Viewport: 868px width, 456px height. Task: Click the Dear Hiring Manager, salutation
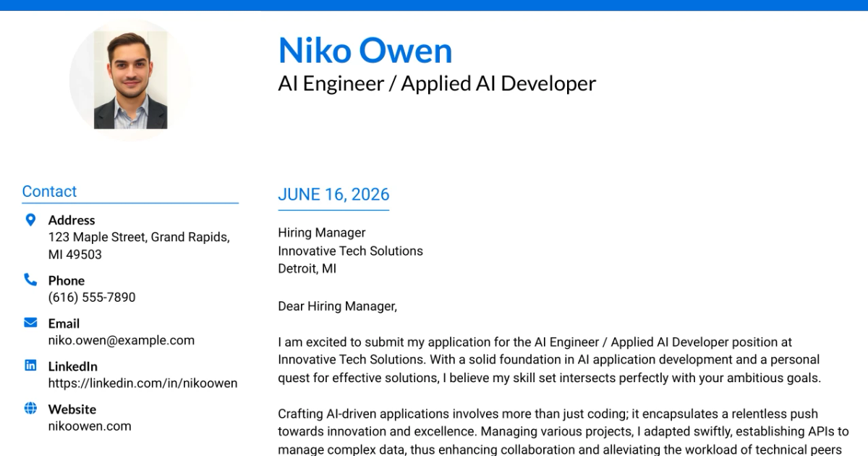tap(338, 306)
